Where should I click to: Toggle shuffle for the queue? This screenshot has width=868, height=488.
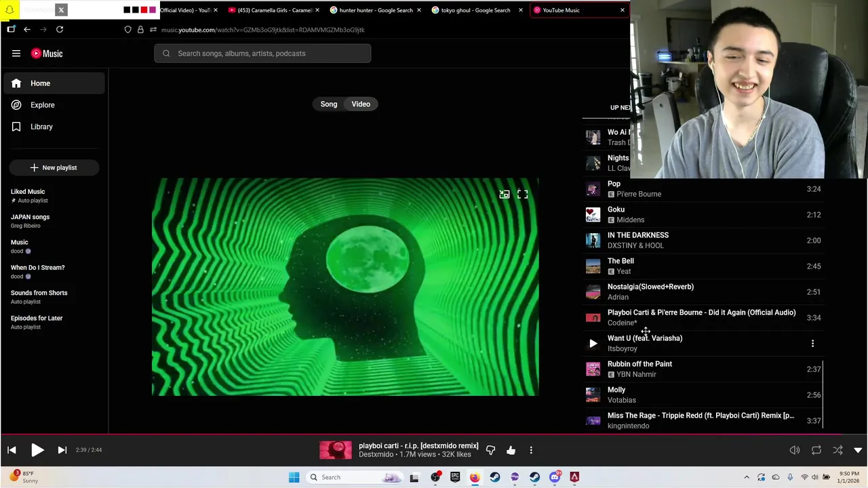(x=837, y=450)
